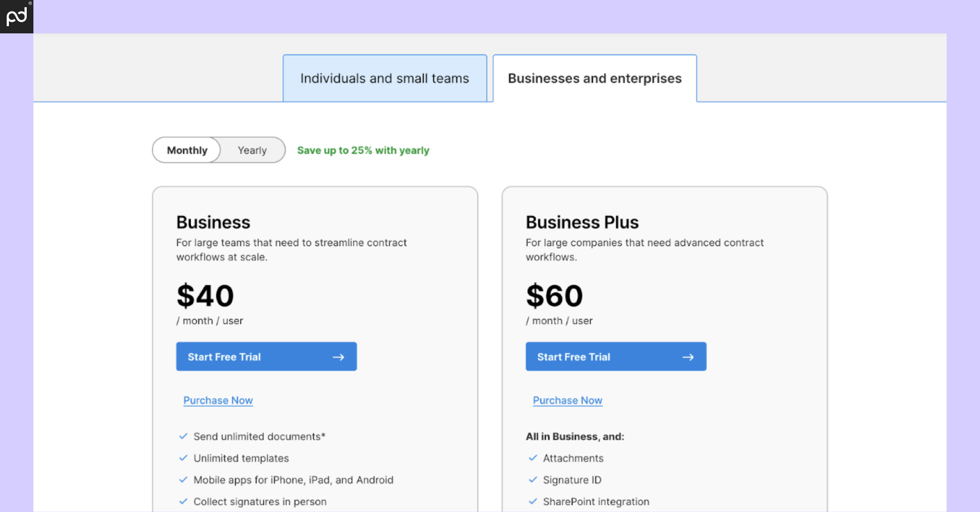Image resolution: width=980 pixels, height=512 pixels.
Task: Click the checkmark beside Attachments feature
Action: tap(532, 458)
